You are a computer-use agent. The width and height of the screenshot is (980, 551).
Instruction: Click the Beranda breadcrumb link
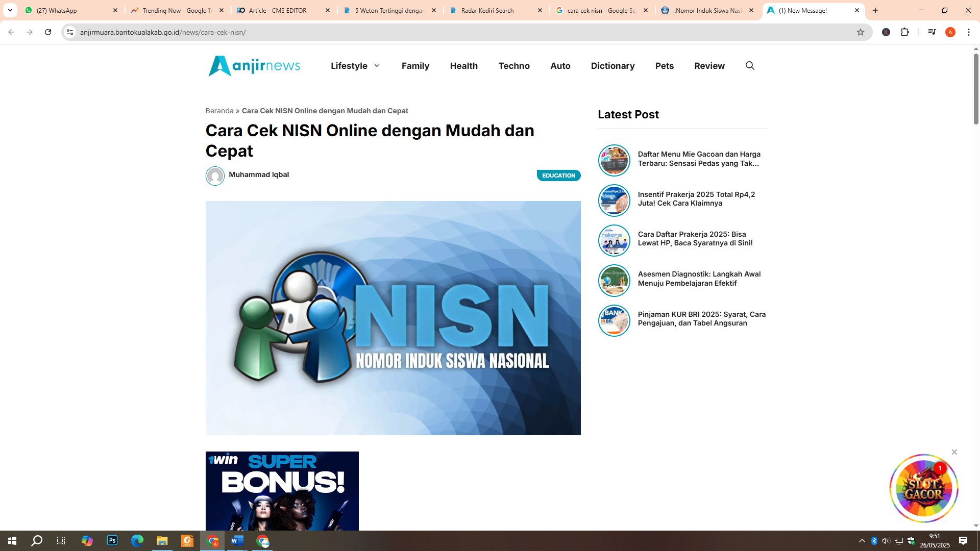219,111
